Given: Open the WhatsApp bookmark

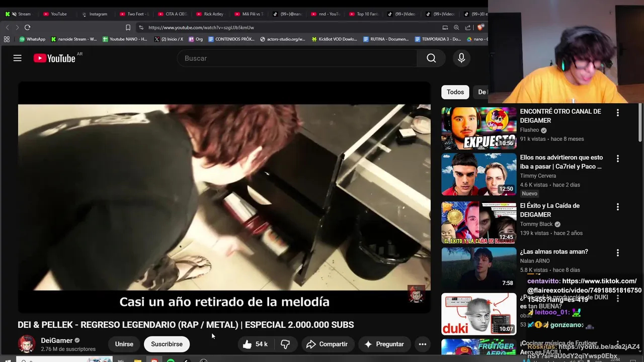Looking at the screenshot, I should [x=32, y=39].
